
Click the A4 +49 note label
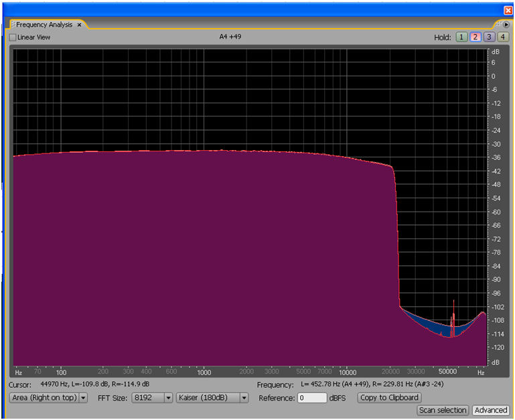[x=230, y=37]
